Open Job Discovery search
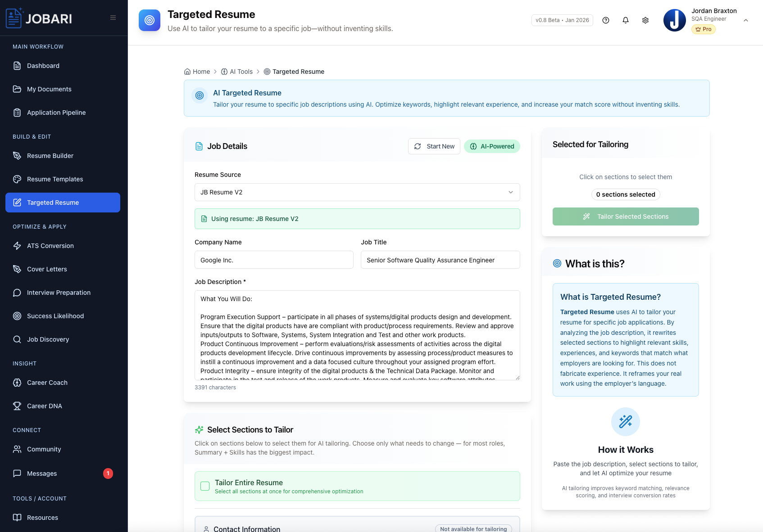This screenshot has width=763, height=532. 48,339
